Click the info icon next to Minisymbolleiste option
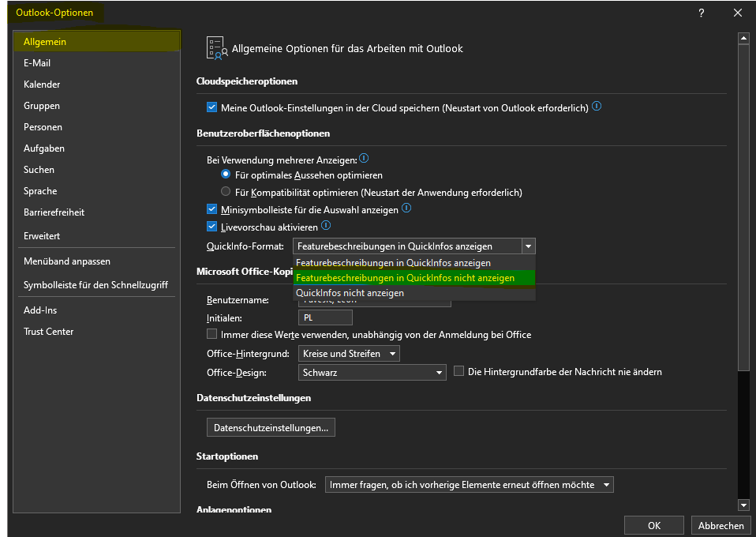Screen dimensions: 756x537 tap(406, 208)
